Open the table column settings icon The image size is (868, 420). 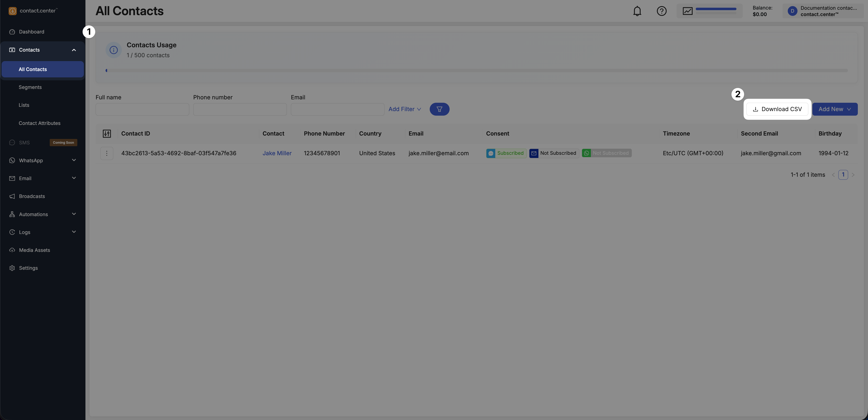click(107, 134)
